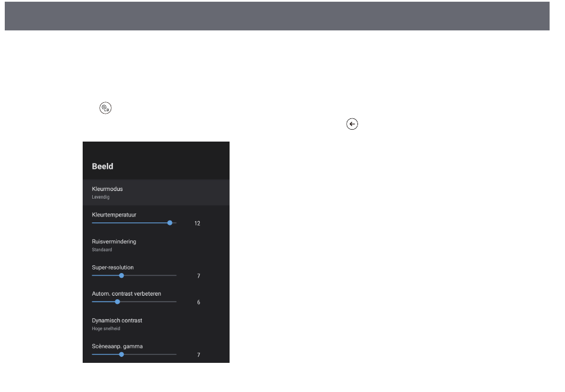The image size is (565, 392).
Task: Click the Super-resolution slider handle
Action: point(121,275)
